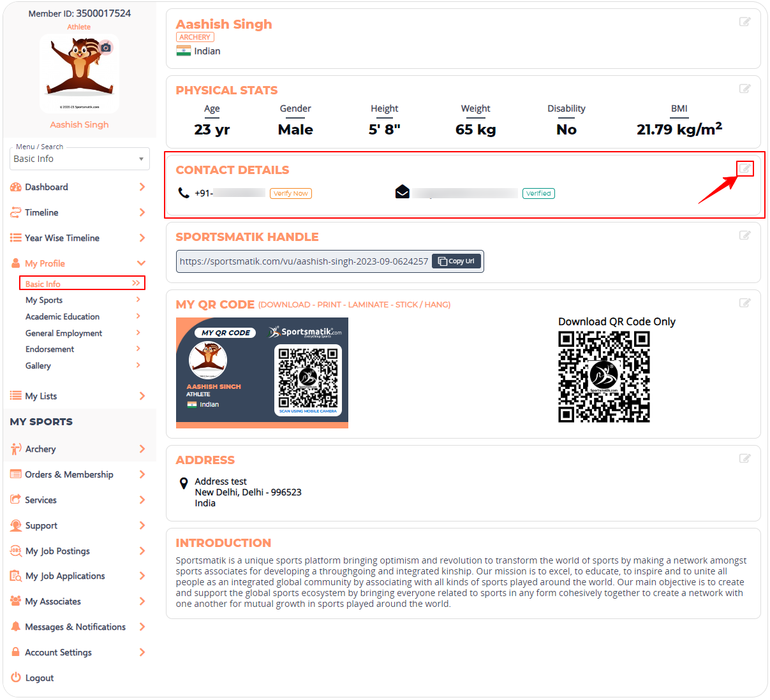
Task: Click the My QR Code card image
Action: click(x=262, y=373)
